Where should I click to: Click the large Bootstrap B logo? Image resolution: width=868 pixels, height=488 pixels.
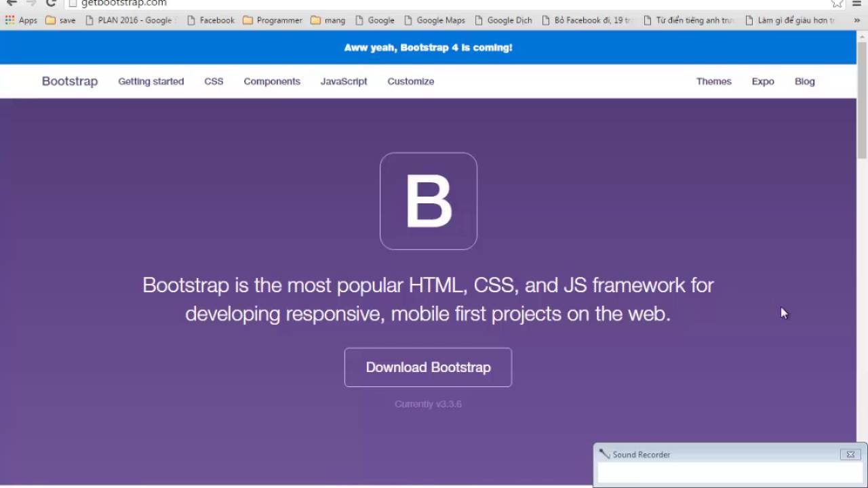(x=429, y=201)
